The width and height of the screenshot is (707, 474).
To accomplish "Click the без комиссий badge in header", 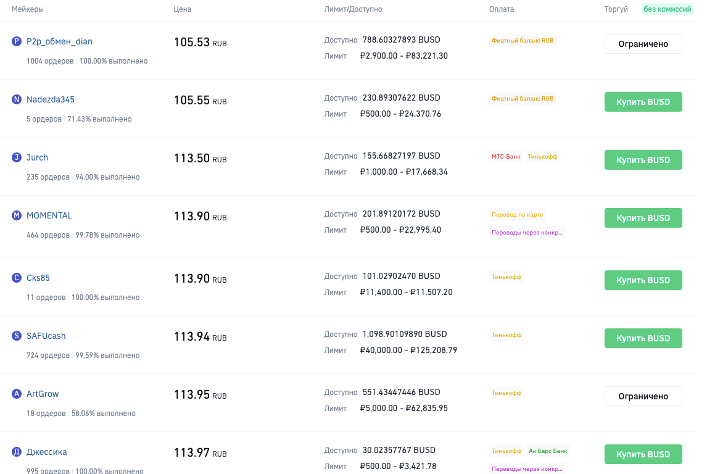I will [667, 9].
